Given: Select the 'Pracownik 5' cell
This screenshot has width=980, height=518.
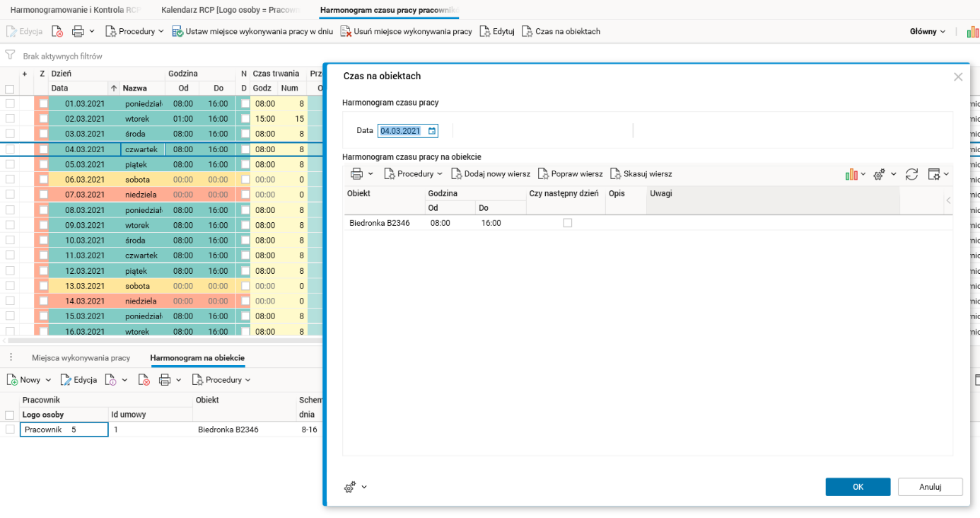Looking at the screenshot, I should click(x=64, y=430).
